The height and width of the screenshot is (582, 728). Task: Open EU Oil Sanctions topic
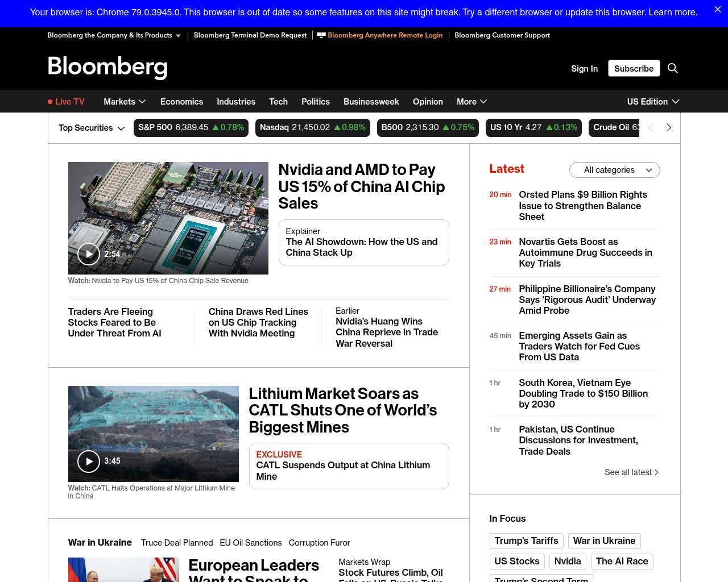point(251,543)
